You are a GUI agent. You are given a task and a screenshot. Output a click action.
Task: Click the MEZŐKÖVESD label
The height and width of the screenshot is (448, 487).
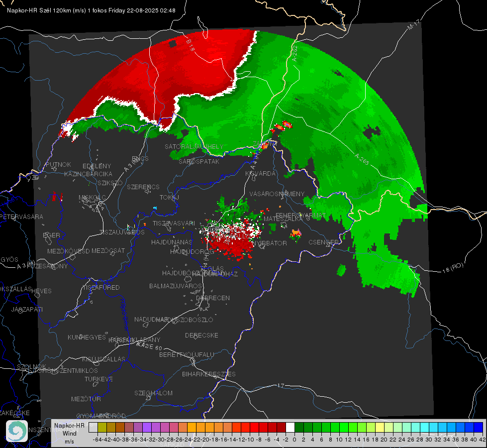coord(68,251)
